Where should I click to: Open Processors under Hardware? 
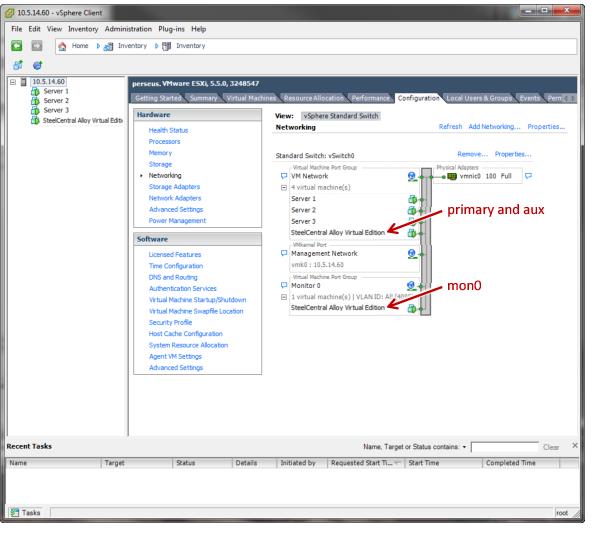[x=164, y=142]
